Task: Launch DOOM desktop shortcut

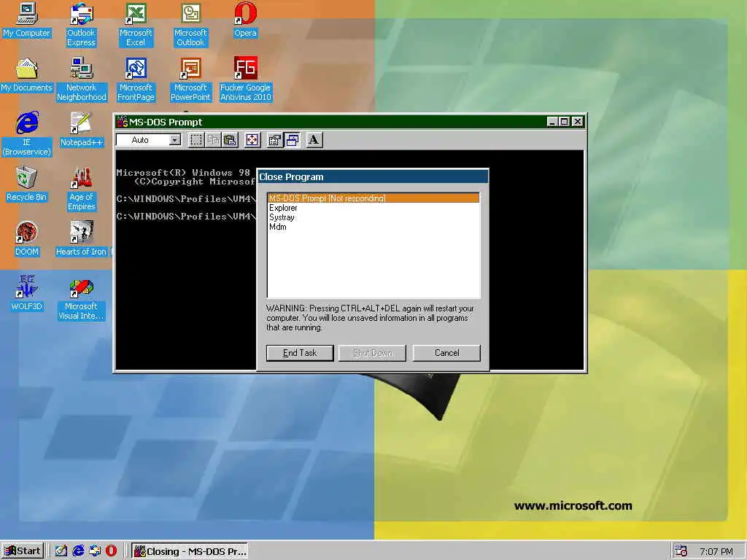Action: [x=27, y=238]
